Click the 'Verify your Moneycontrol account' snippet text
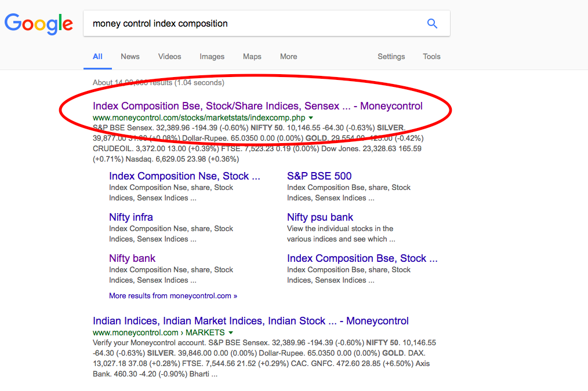The image size is (588, 391). click(148, 343)
